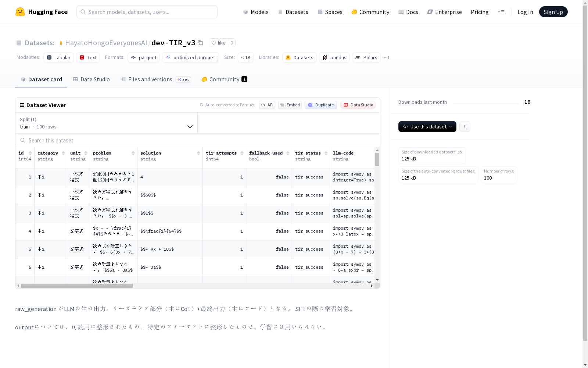Click the Tabular modality tag
Screen dimensions: 588x368
tap(59, 57)
